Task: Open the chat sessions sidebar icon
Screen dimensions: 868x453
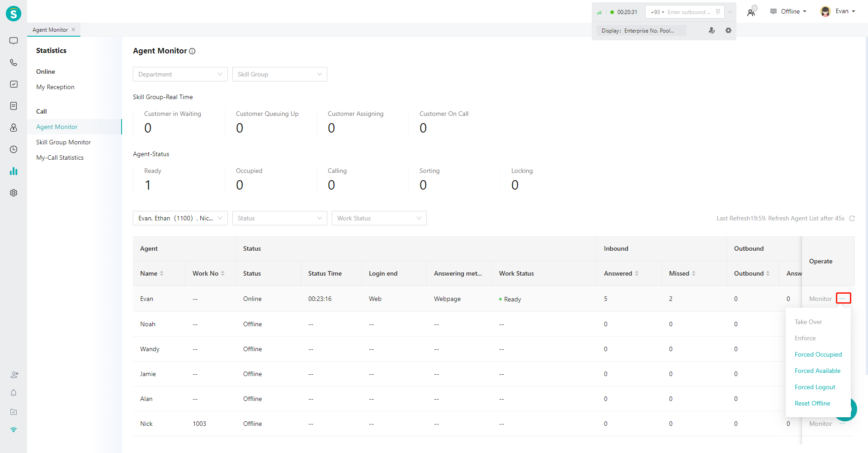Action: click(14, 41)
